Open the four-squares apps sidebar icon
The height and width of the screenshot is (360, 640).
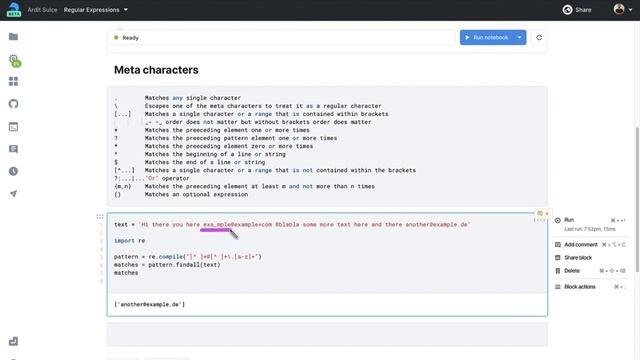[13, 81]
